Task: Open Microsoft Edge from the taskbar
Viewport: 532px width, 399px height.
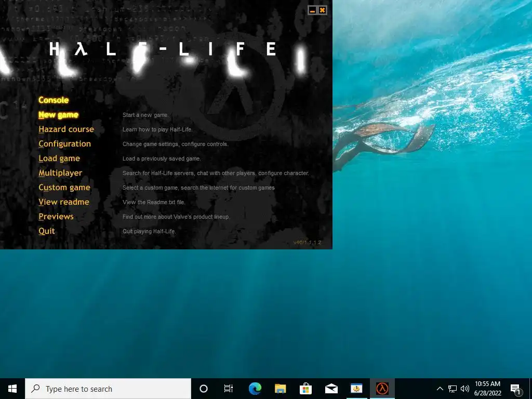Action: (x=255, y=389)
